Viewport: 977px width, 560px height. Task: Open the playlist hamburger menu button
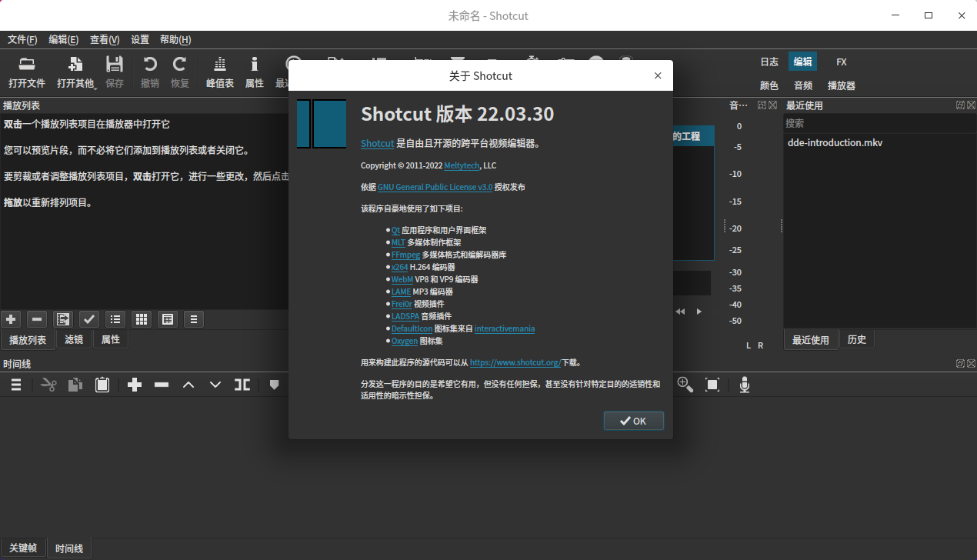[193, 318]
